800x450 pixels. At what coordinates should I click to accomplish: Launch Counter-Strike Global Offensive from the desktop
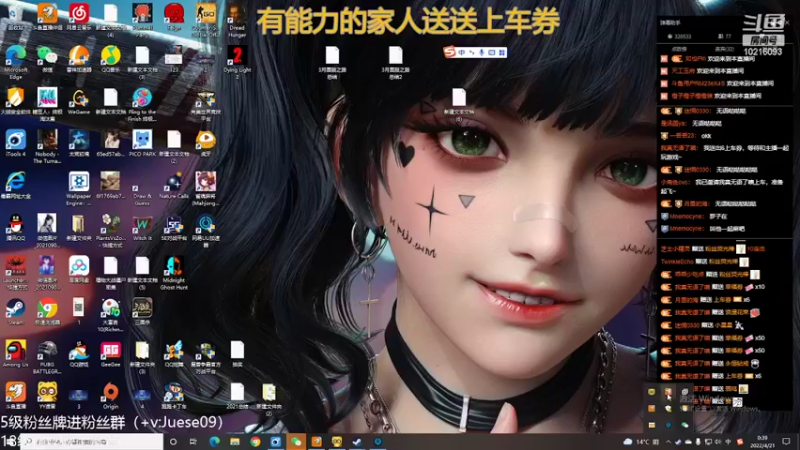coord(205,19)
